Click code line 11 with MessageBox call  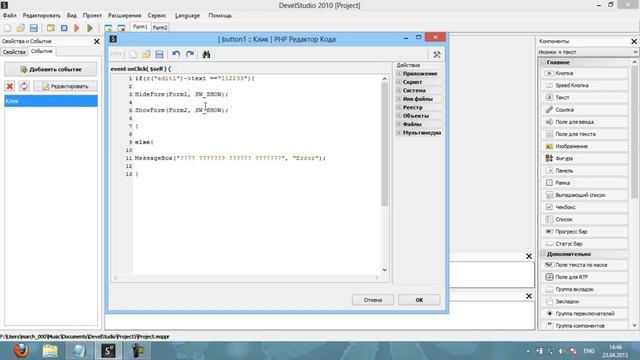pyautogui.click(x=231, y=158)
